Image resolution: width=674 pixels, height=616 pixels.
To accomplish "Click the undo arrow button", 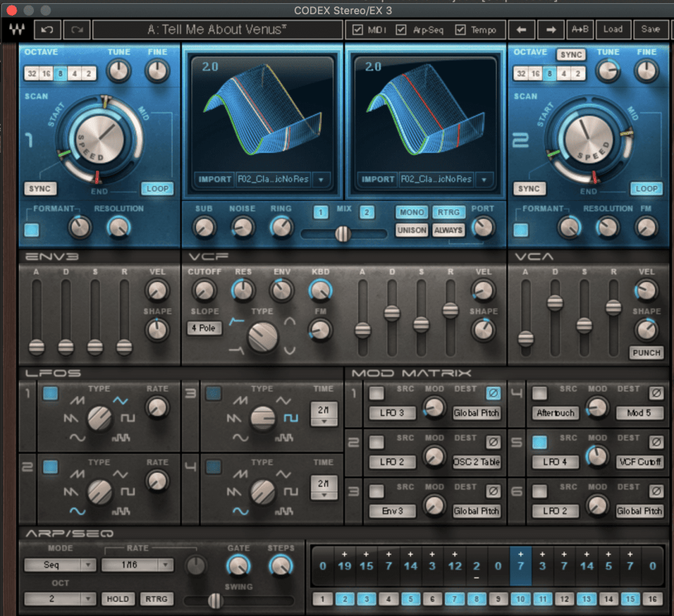I will 47,30.
